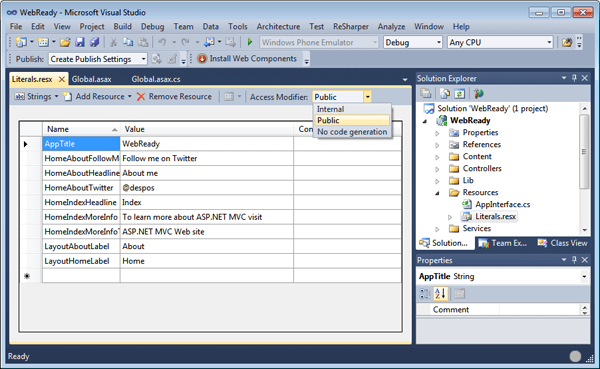The image size is (600, 369).
Task: Switch to the Global.asax.cs tab
Action: 156,79
